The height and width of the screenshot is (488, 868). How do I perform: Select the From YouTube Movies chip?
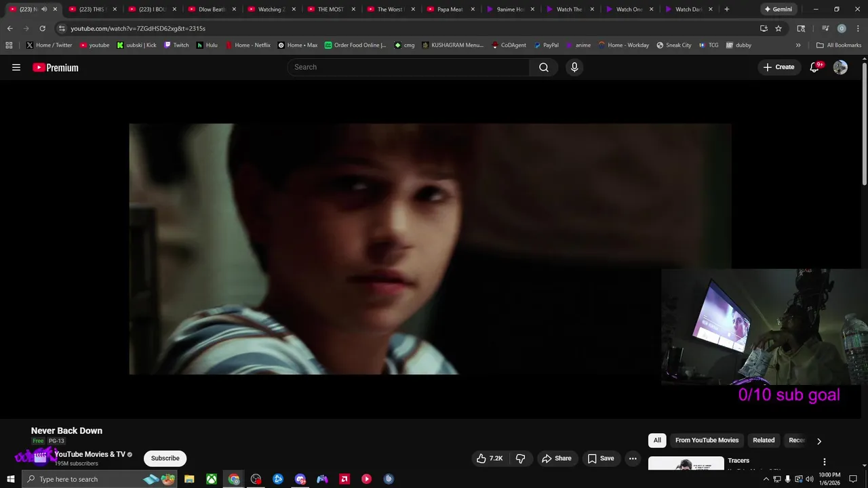[707, 440]
